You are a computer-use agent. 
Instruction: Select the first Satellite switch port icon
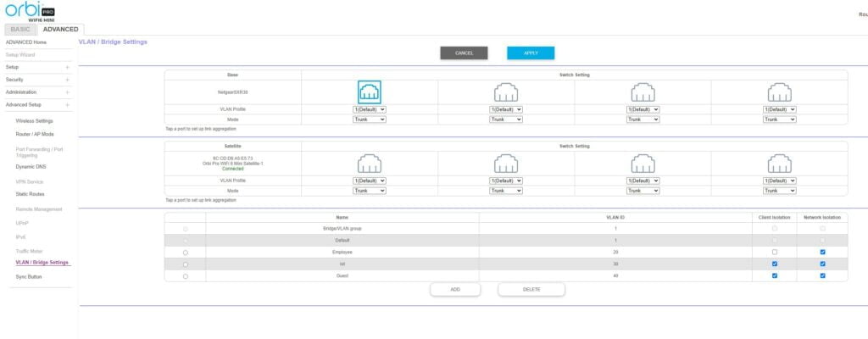point(369,163)
